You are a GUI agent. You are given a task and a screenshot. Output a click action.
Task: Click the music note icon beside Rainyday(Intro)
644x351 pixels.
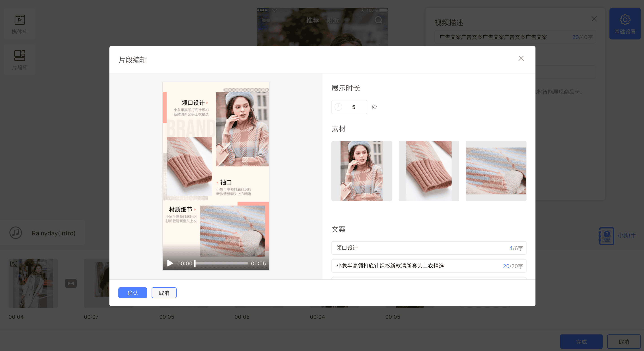pyautogui.click(x=16, y=233)
